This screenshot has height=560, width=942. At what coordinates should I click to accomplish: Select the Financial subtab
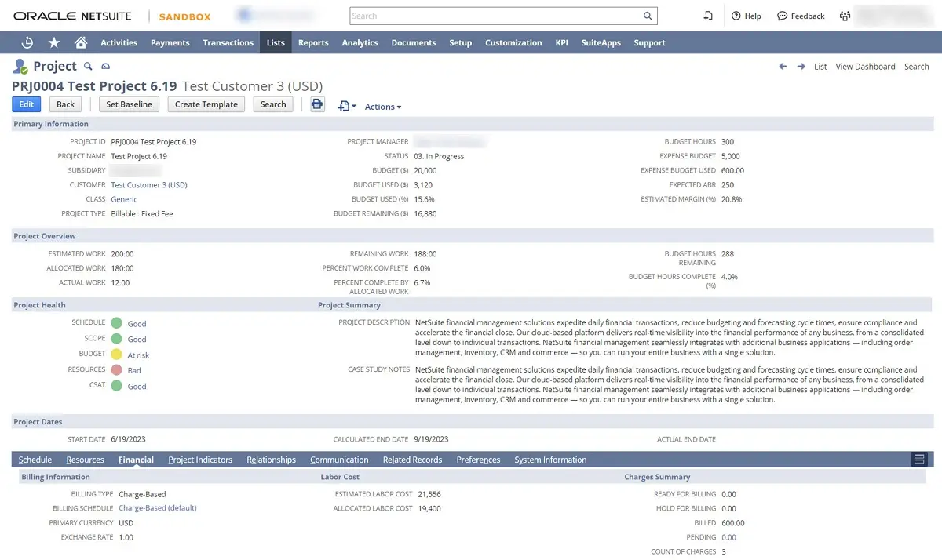[136, 460]
